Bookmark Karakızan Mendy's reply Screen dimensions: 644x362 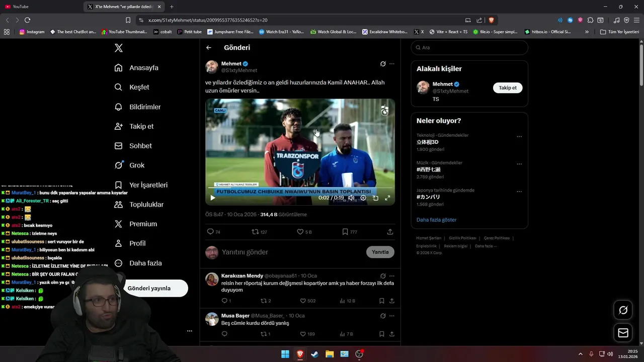point(381,301)
